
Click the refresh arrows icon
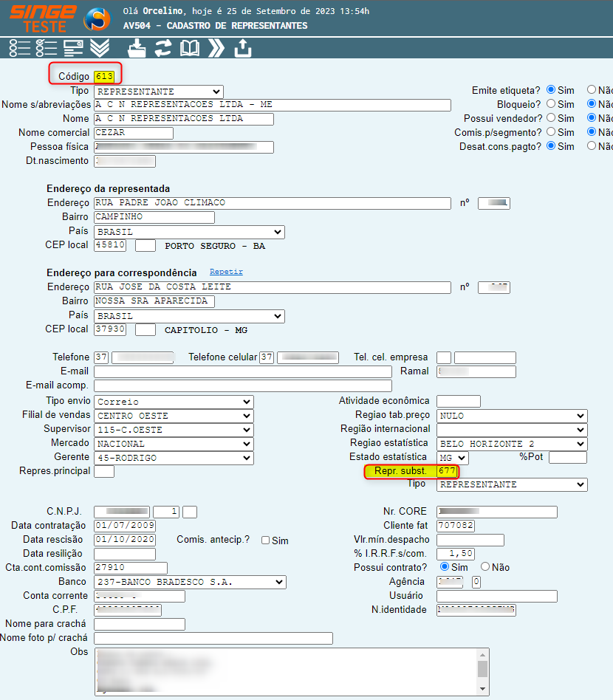click(x=163, y=49)
